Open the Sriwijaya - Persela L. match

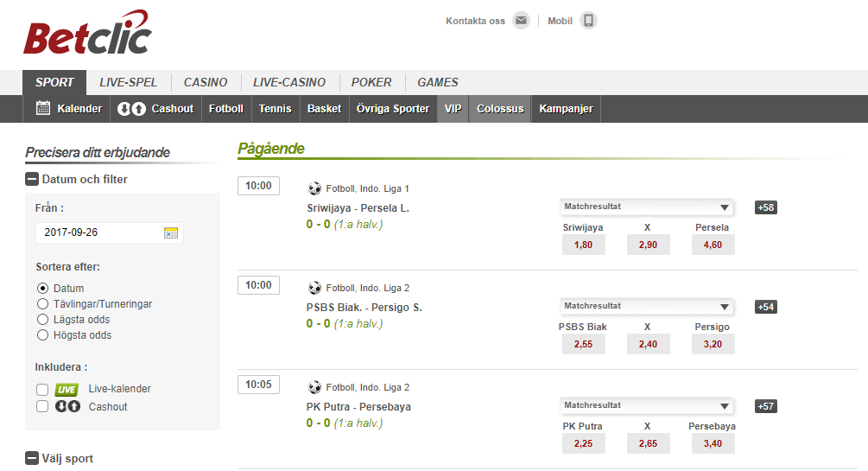coord(358,207)
